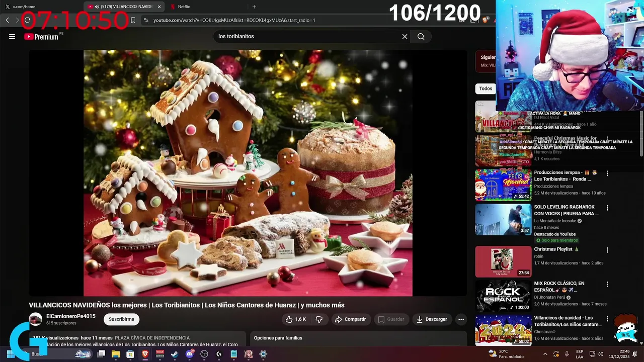The width and height of the screenshot is (644, 362).
Task: Open the weather widget 20°C Parc. nublado
Action: click(x=506, y=354)
